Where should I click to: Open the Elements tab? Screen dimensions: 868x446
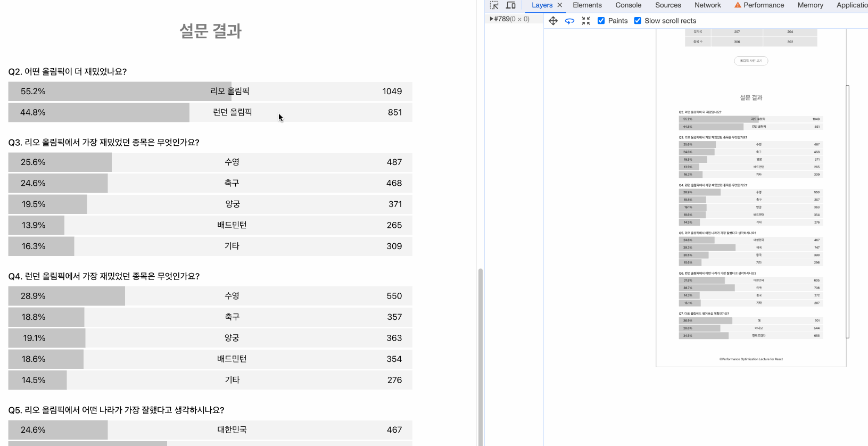[587, 5]
